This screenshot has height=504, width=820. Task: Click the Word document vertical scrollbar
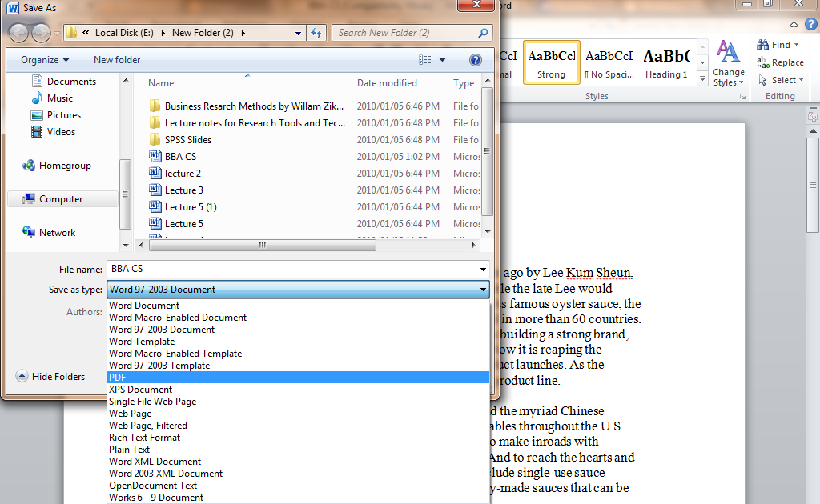tap(813, 185)
